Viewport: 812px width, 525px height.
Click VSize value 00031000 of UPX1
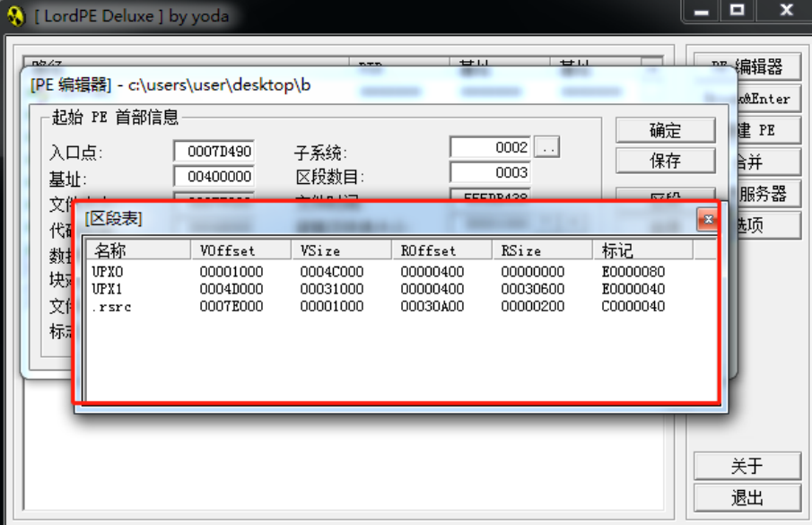pos(332,288)
